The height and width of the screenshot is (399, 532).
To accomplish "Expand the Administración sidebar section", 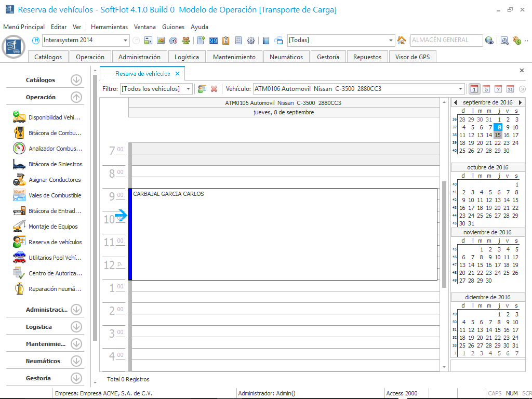I will click(x=76, y=310).
